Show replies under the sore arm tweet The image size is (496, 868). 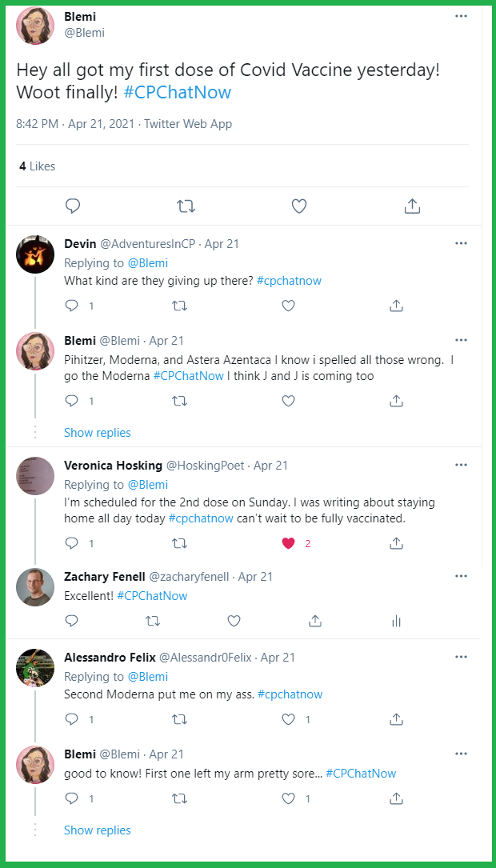tap(97, 830)
